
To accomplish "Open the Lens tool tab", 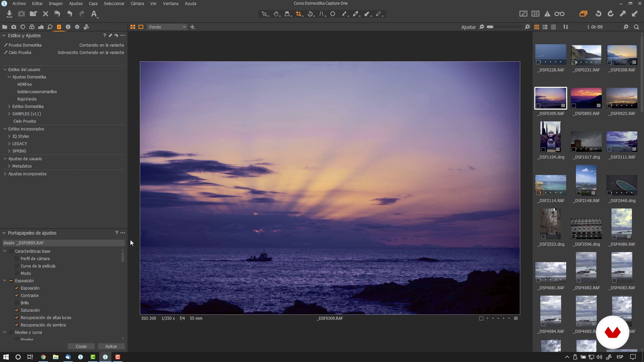I will (23, 27).
